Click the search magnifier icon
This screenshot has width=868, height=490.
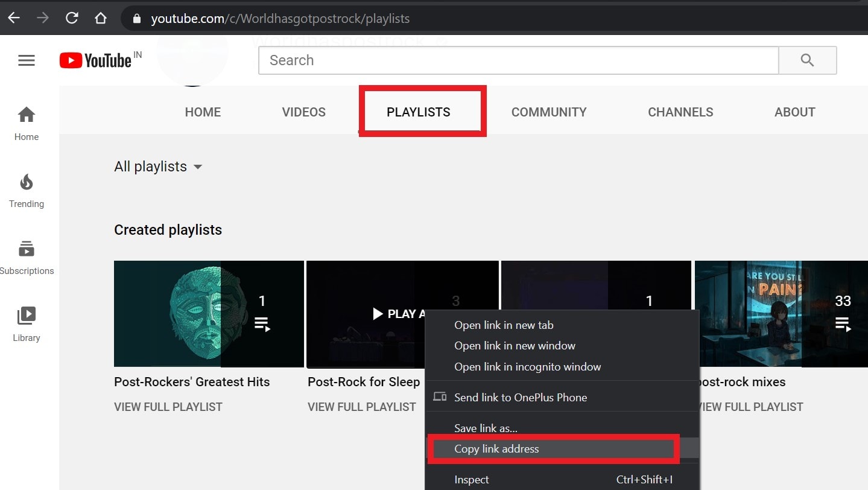[x=807, y=60]
